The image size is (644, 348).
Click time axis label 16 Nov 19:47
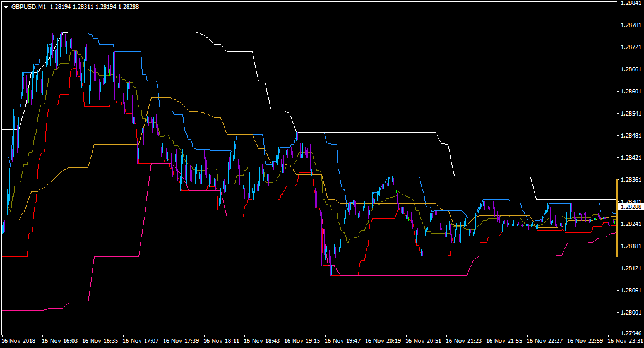[x=343, y=340]
